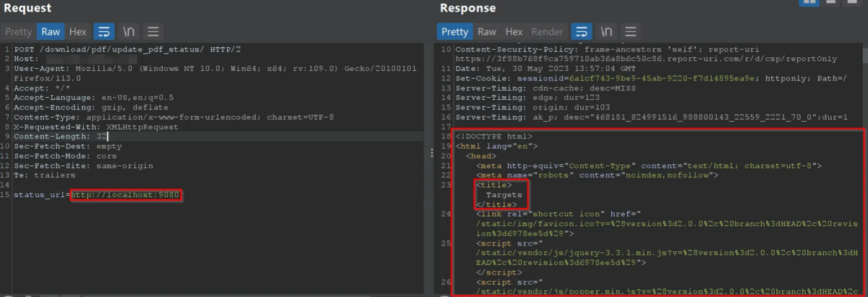The width and height of the screenshot is (868, 297).
Task: Open the Hex tab in Response panel
Action: [x=514, y=32]
